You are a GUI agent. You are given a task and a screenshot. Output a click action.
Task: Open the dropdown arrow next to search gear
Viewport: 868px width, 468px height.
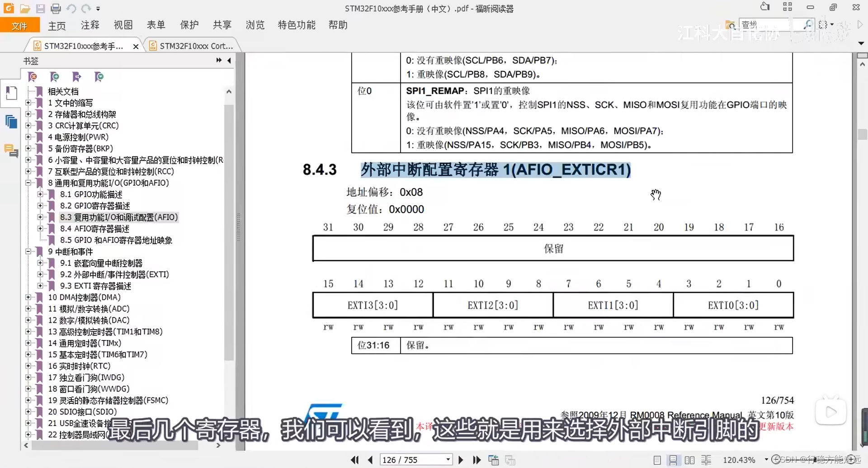[832, 25]
